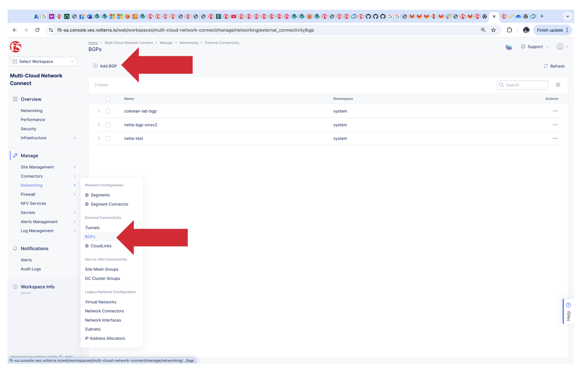Click the Support globe icon
588x377 pixels.
point(523,47)
